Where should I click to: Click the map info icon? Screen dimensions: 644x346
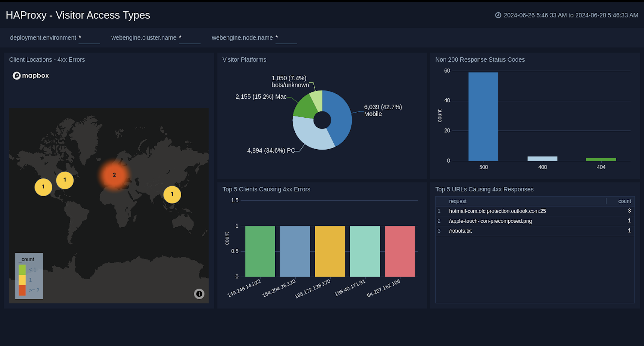(x=199, y=294)
